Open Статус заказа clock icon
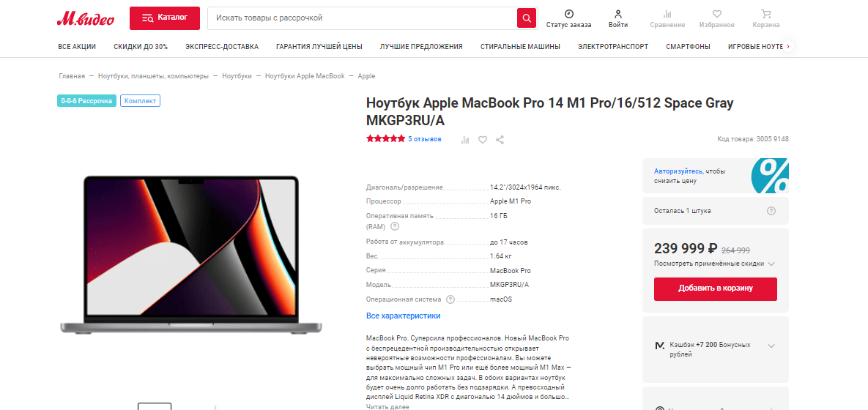 pyautogui.click(x=568, y=14)
